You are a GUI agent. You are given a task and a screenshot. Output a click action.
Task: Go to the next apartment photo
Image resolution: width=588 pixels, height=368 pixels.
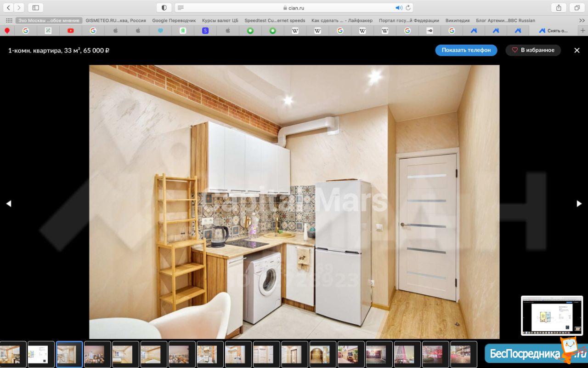pyautogui.click(x=579, y=203)
